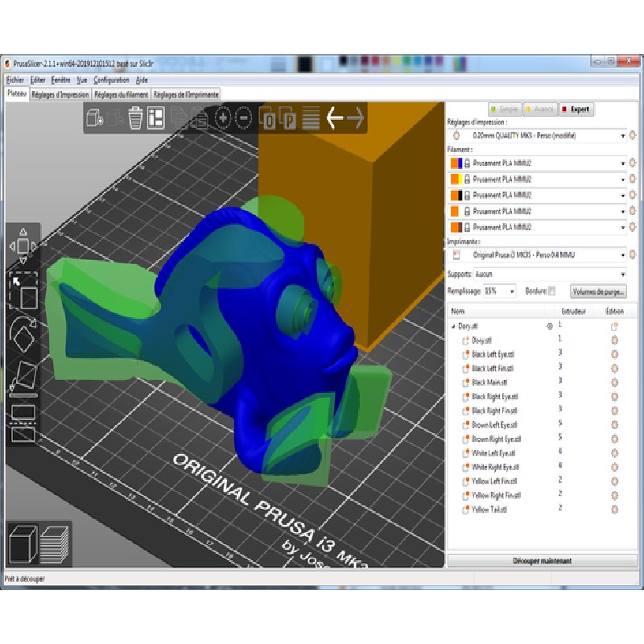Open the Fichier menu
Image resolution: width=644 pixels, height=644 pixels.
click(x=14, y=80)
